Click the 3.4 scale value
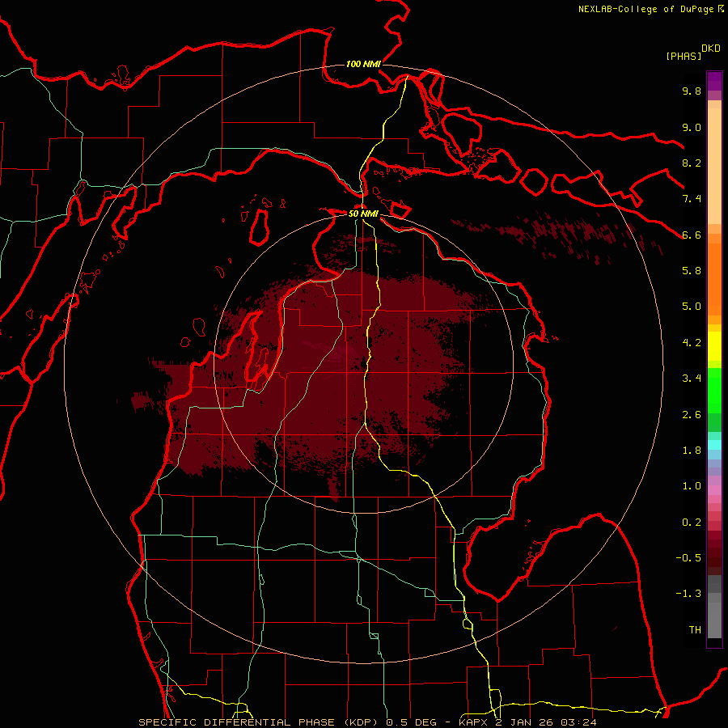 pyautogui.click(x=692, y=379)
